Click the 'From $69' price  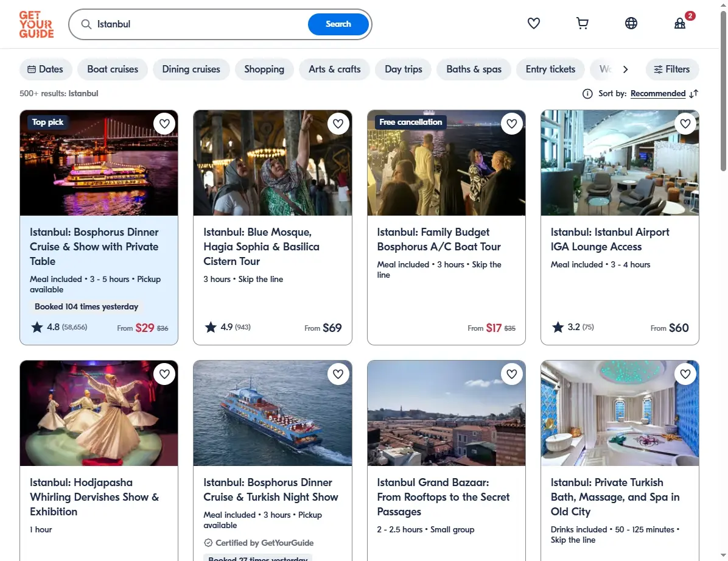coord(323,328)
